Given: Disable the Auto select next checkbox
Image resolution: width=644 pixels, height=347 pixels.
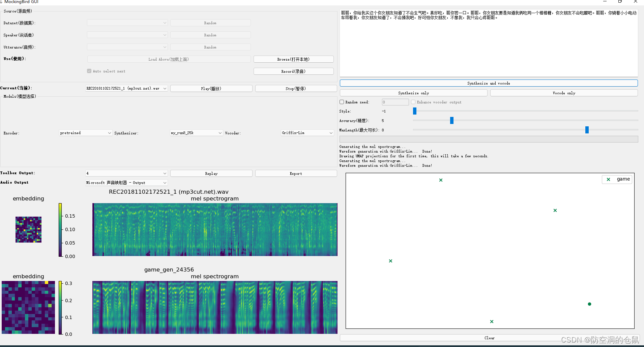Looking at the screenshot, I should coord(89,71).
